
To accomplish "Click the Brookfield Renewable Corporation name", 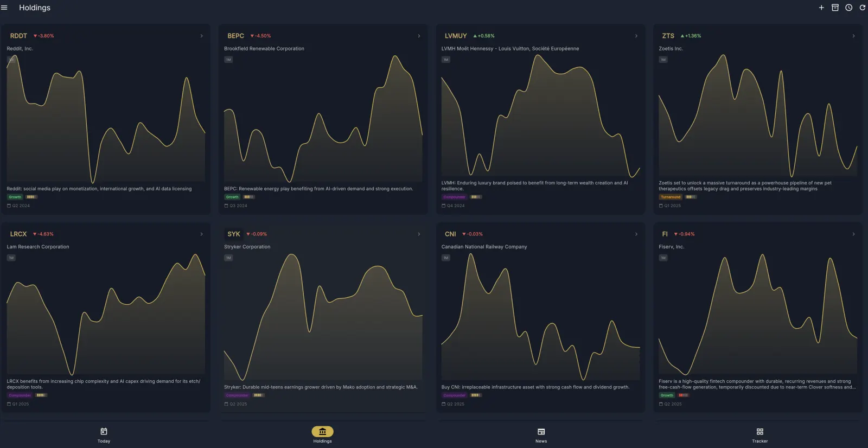I will [264, 49].
